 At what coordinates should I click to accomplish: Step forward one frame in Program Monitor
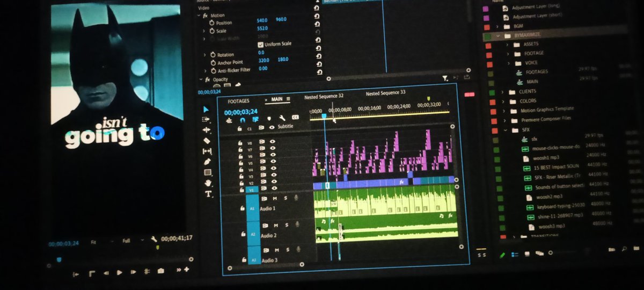(133, 272)
